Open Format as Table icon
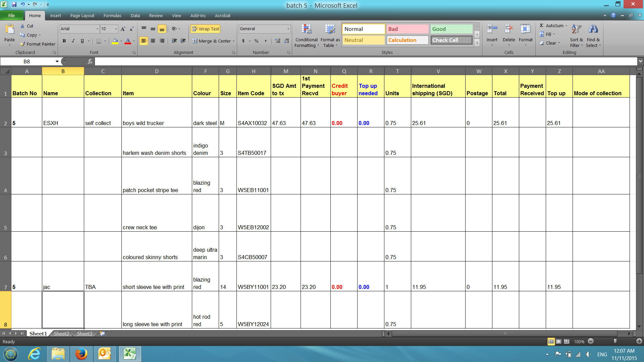The width and height of the screenshot is (644, 362). pyautogui.click(x=330, y=29)
